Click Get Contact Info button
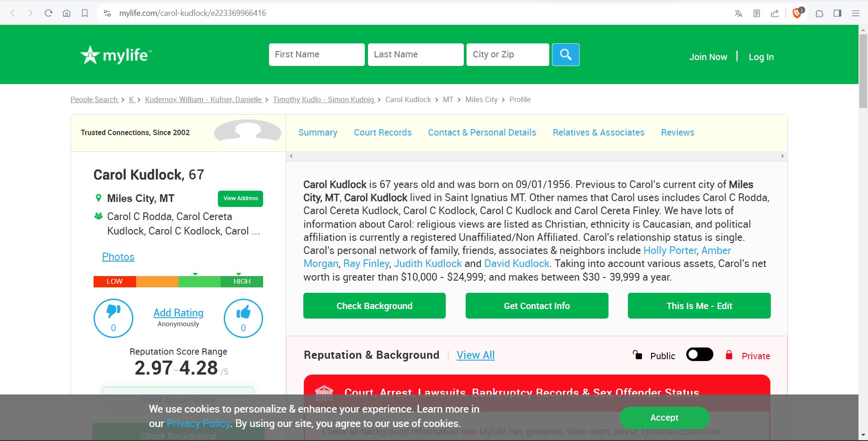Screen dimensions: 868x441 click(537, 306)
